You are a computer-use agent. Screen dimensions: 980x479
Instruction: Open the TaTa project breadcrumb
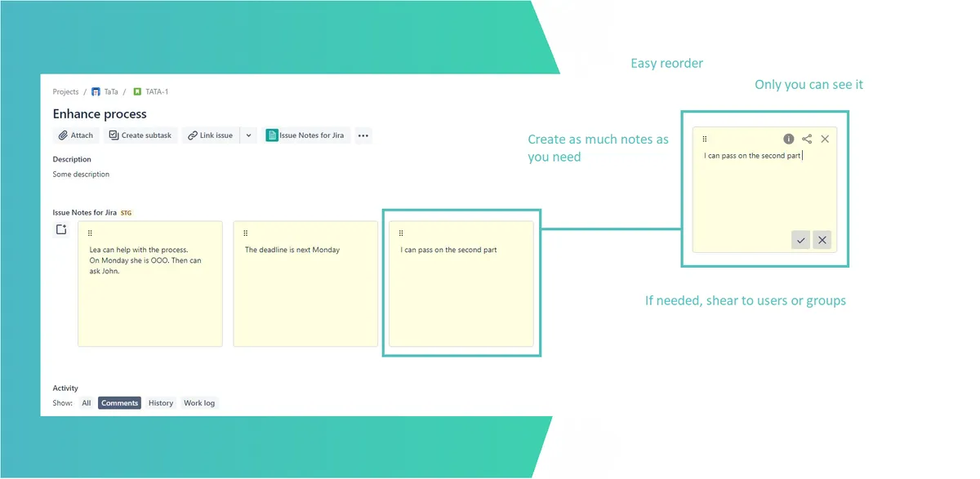[110, 92]
